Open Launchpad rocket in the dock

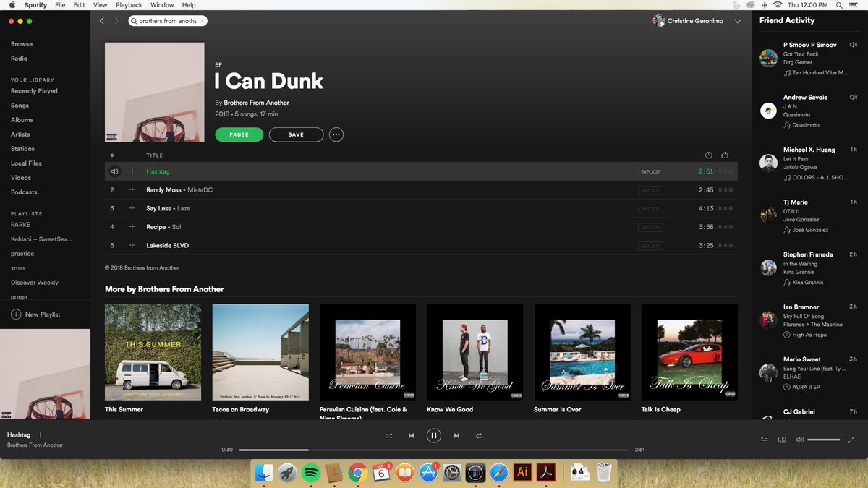[x=287, y=473]
